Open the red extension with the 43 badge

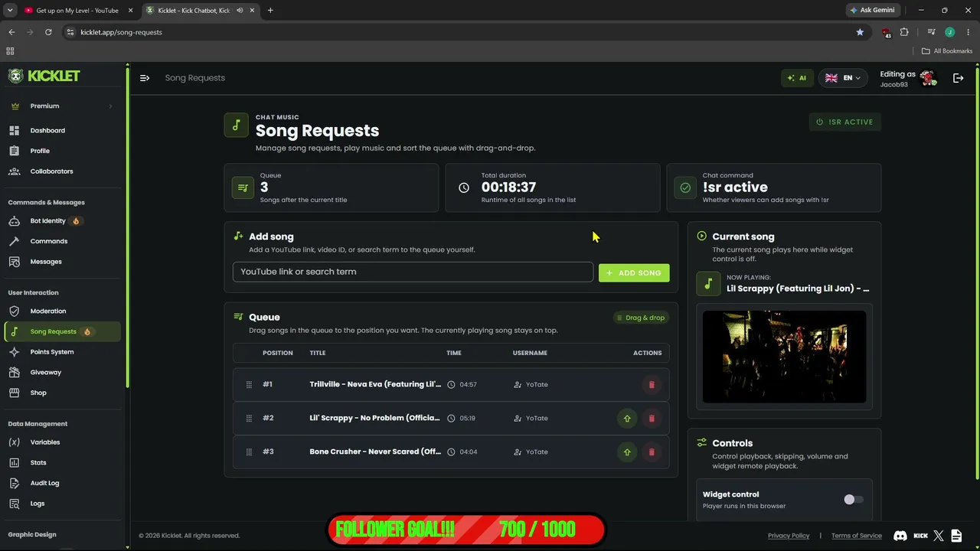point(887,33)
